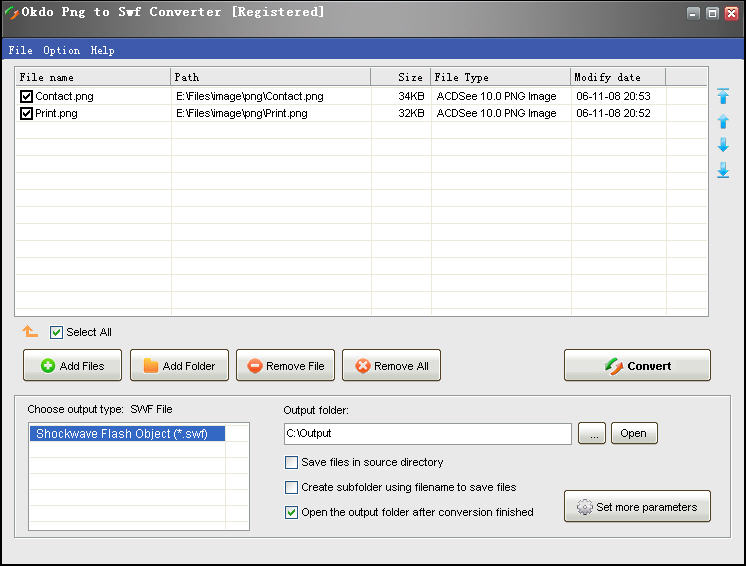Image resolution: width=746 pixels, height=566 pixels.
Task: Click the path E:\Files\image\png\Print.png
Action: [242, 114]
